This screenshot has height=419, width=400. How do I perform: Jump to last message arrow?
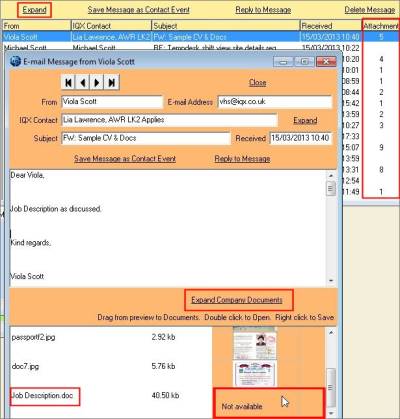112,82
